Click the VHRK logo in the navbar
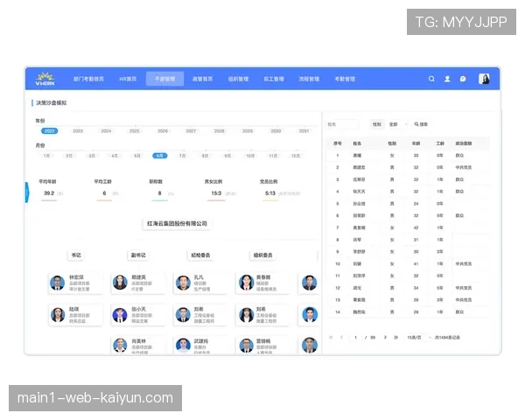 click(45, 79)
